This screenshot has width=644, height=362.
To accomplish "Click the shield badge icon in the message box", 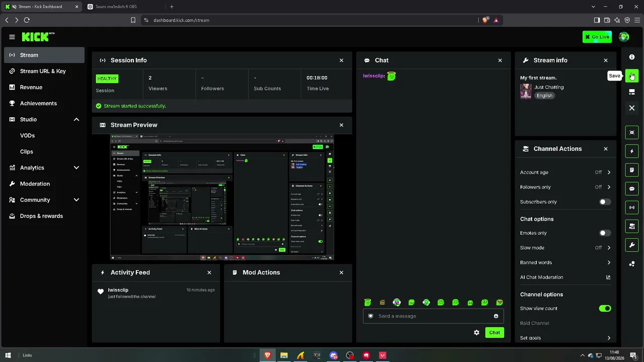I will (x=371, y=316).
